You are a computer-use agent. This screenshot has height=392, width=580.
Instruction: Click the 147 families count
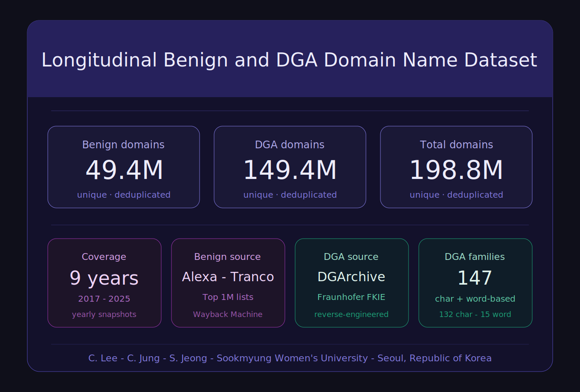pyautogui.click(x=475, y=278)
